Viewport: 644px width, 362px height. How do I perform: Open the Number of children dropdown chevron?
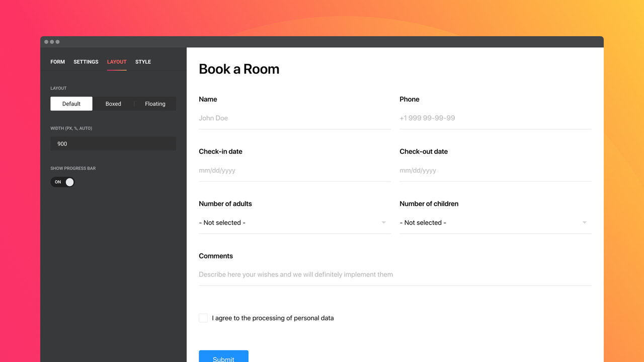pos(584,222)
